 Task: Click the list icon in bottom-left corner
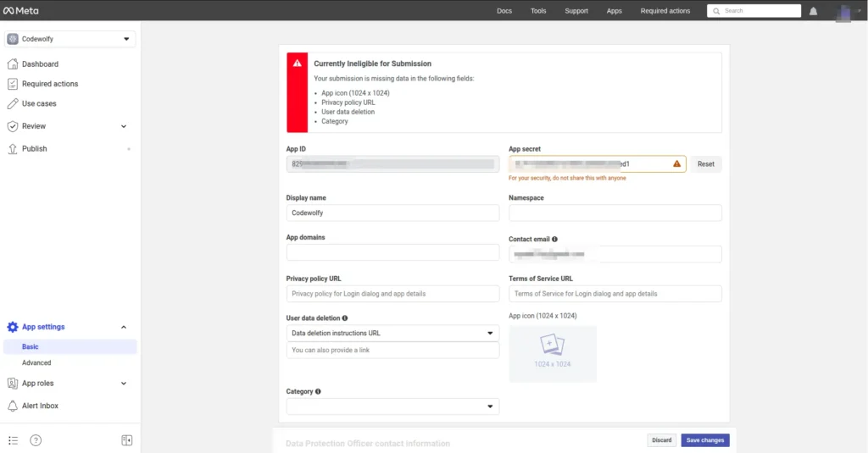pyautogui.click(x=13, y=440)
